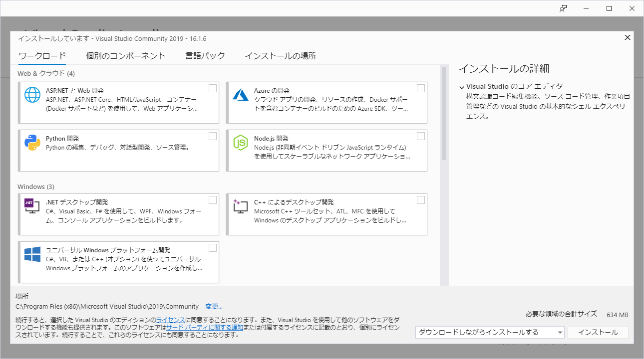Open the サード パーティに関する通知 link
The image size is (644, 359).
[x=205, y=328]
